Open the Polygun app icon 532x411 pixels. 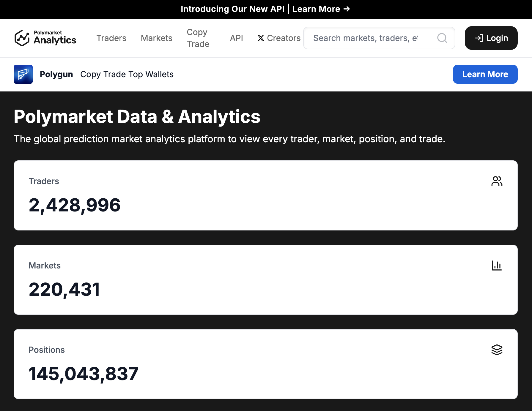23,74
